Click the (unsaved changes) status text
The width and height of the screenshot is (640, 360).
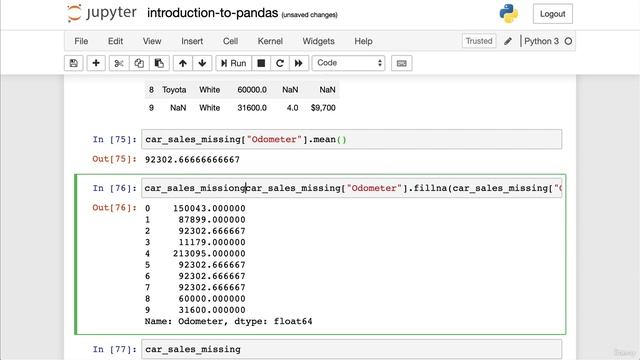pyautogui.click(x=309, y=15)
